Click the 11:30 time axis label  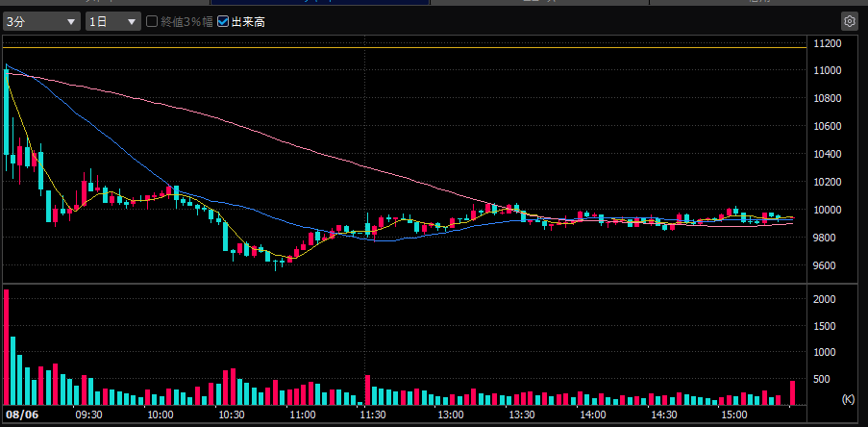(374, 414)
